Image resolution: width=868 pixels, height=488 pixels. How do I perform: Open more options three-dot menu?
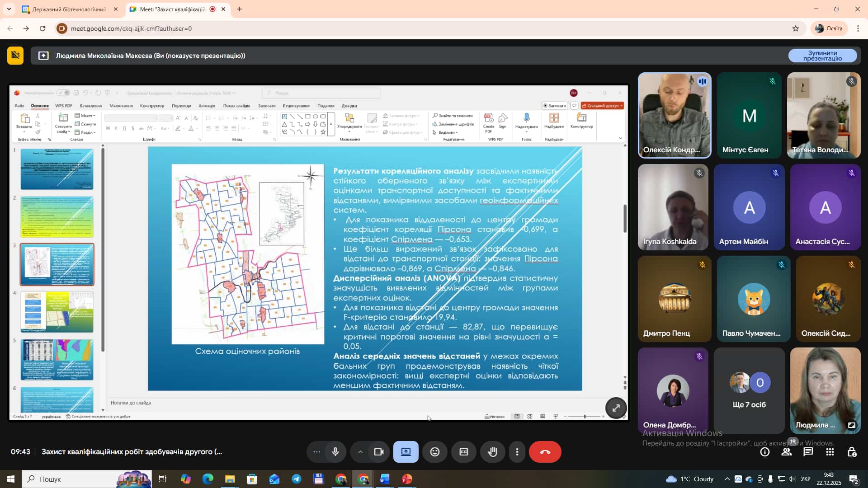(517, 452)
